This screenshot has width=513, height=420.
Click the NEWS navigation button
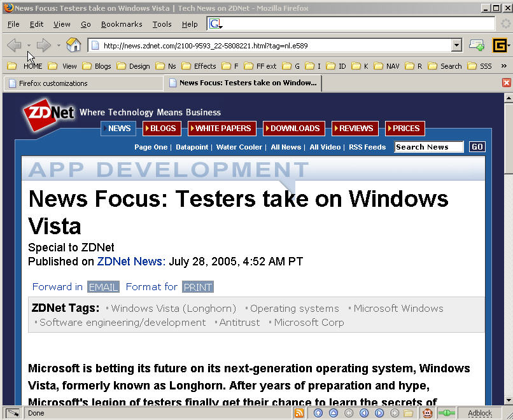(118, 128)
